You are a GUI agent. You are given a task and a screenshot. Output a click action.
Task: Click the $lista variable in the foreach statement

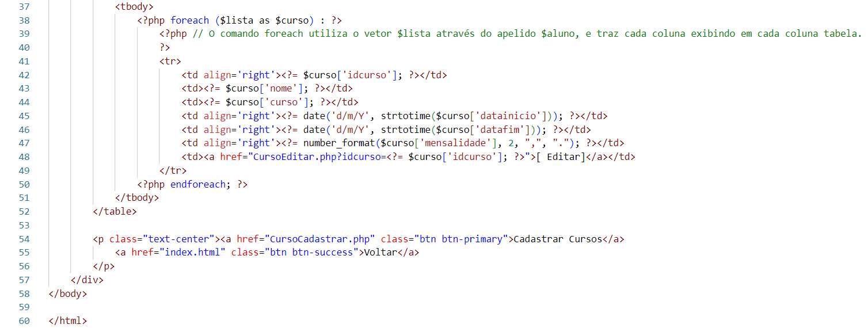pyautogui.click(x=237, y=20)
